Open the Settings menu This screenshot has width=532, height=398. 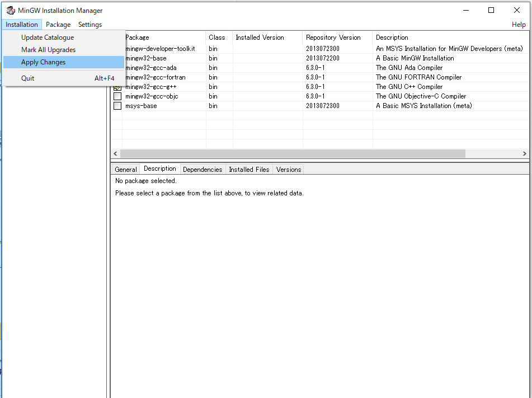[x=90, y=25]
